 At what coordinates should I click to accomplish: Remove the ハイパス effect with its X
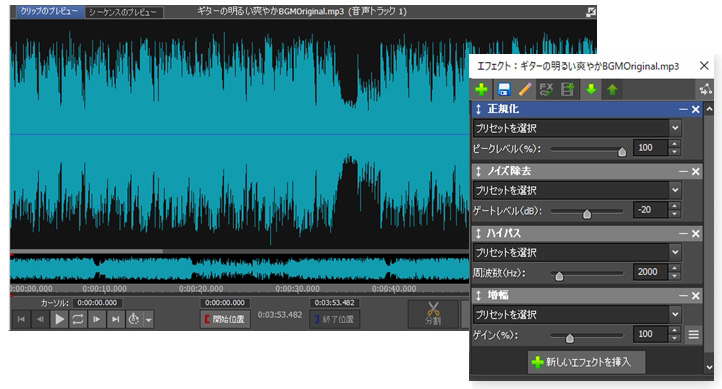pos(695,233)
